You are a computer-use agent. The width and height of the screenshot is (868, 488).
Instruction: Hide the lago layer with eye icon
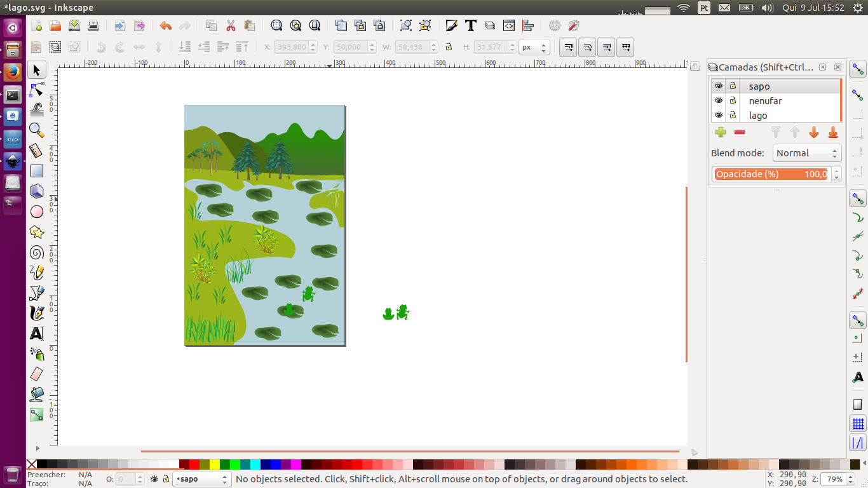click(x=719, y=115)
